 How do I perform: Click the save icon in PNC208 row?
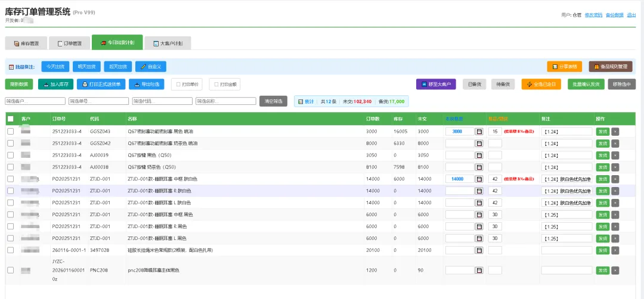pos(479,270)
